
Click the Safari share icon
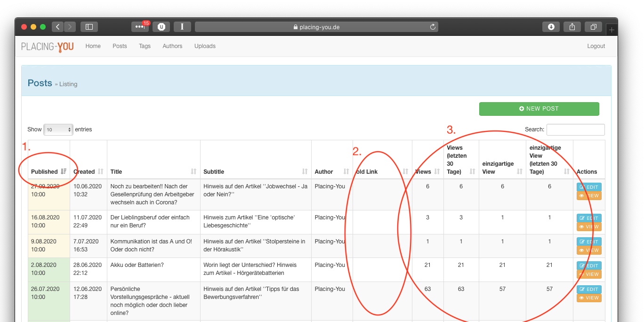point(572,27)
